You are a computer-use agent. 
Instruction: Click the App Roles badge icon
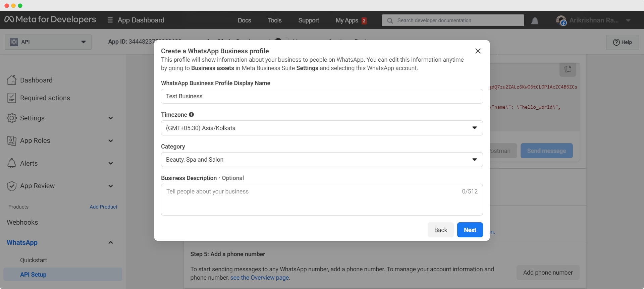click(x=12, y=140)
